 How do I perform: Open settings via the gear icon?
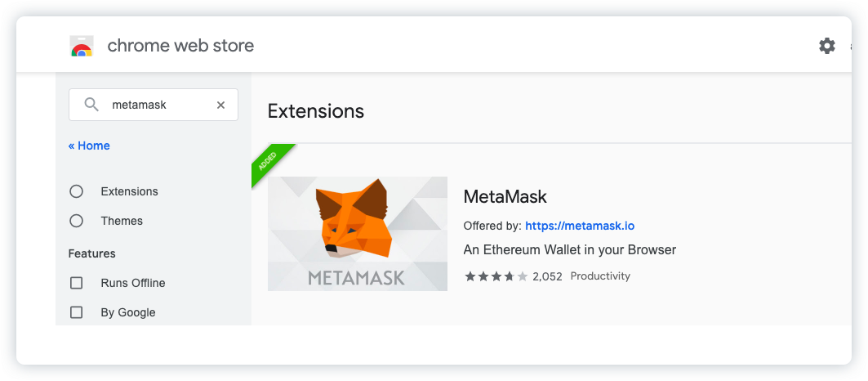827,46
